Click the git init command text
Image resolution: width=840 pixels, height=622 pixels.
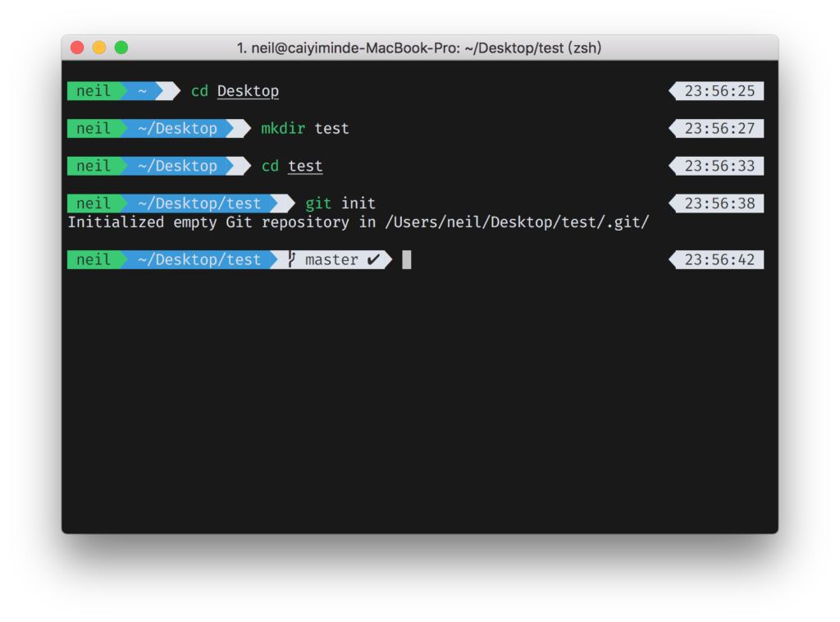[x=340, y=204]
